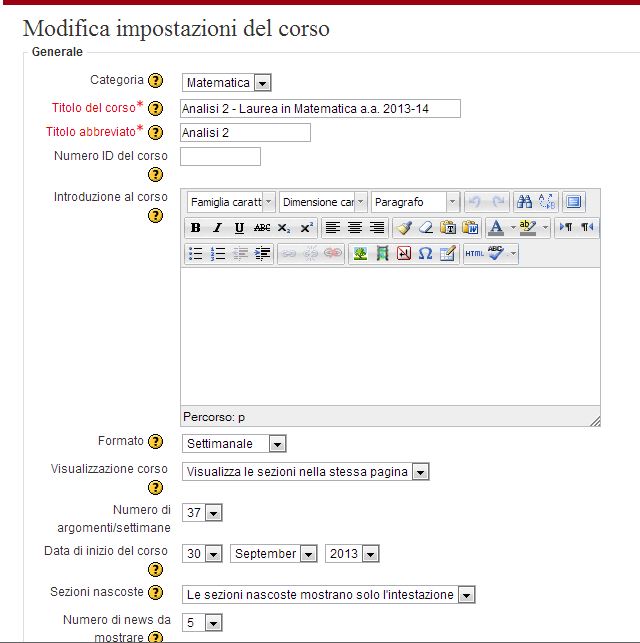
Task: Click the Titolo abbreviato input field
Action: [x=245, y=133]
